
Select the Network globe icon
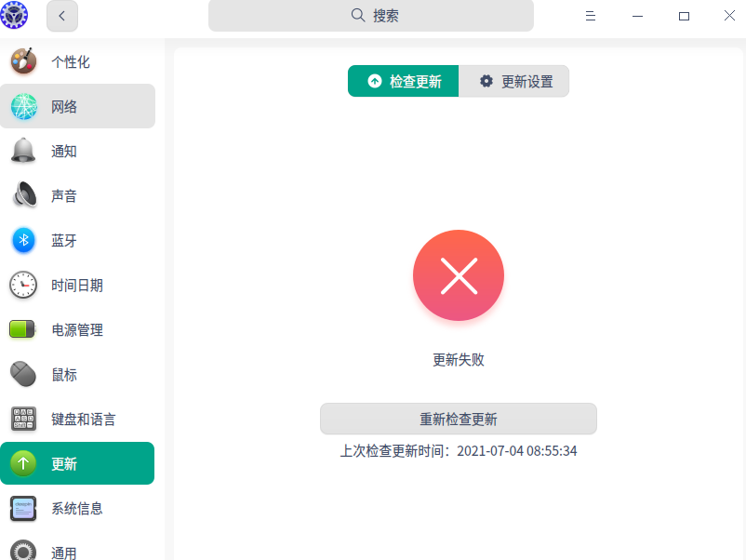point(23,106)
